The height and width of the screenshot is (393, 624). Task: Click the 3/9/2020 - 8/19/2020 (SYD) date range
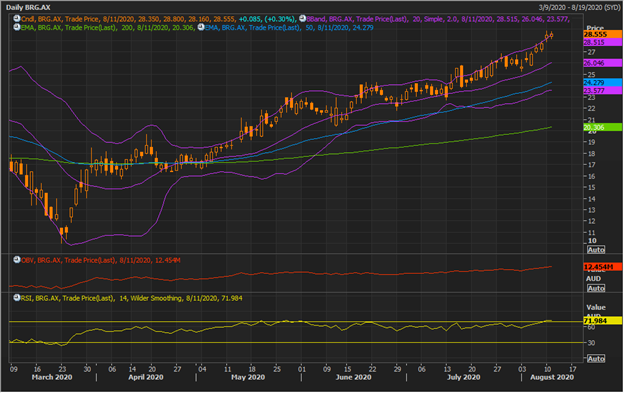tap(579, 8)
